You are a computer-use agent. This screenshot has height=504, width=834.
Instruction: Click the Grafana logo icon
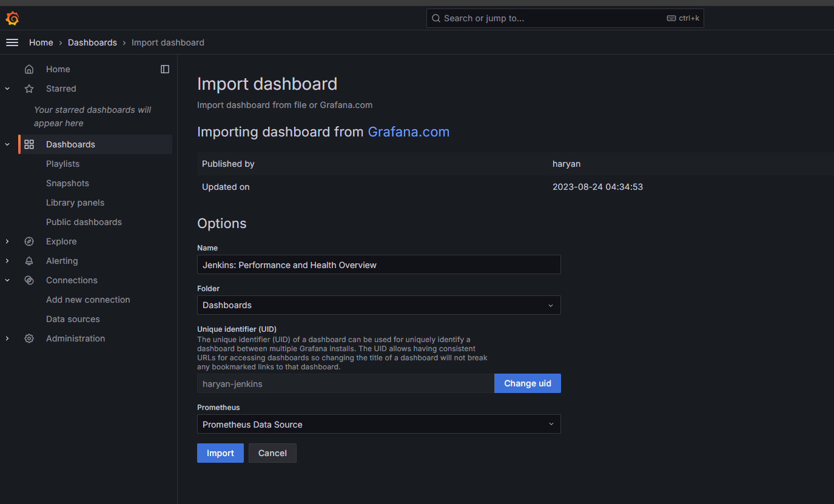click(12, 18)
